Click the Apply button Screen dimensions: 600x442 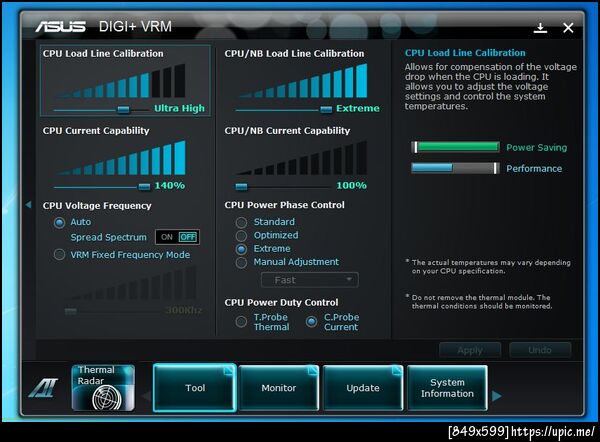tap(470, 350)
